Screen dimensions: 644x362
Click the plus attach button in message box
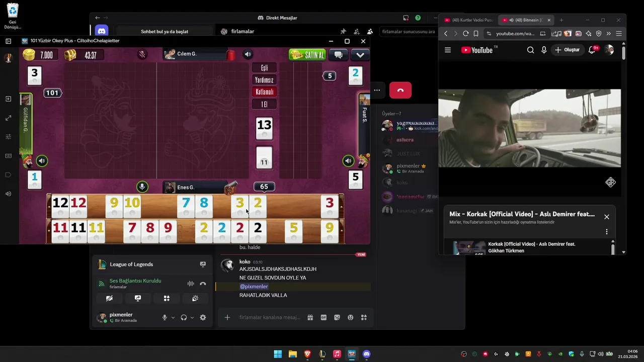pyautogui.click(x=227, y=317)
